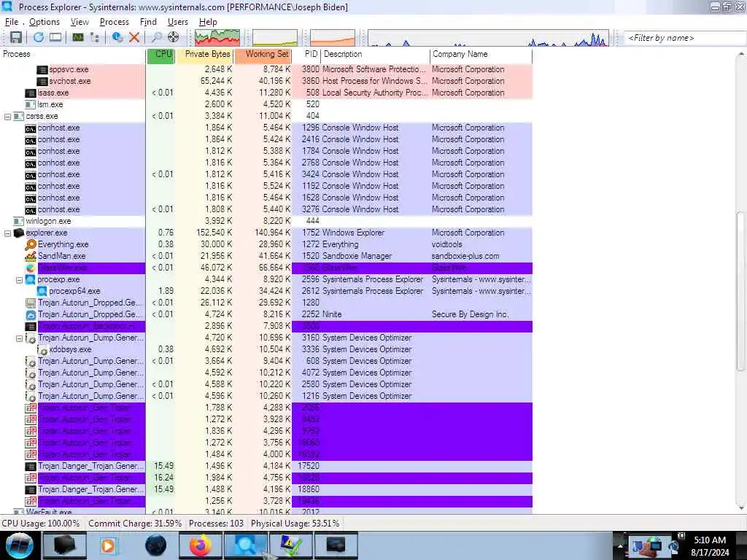Screen dimensions: 747x560
Task: Sort by the CPU column header
Action: coord(161,54)
